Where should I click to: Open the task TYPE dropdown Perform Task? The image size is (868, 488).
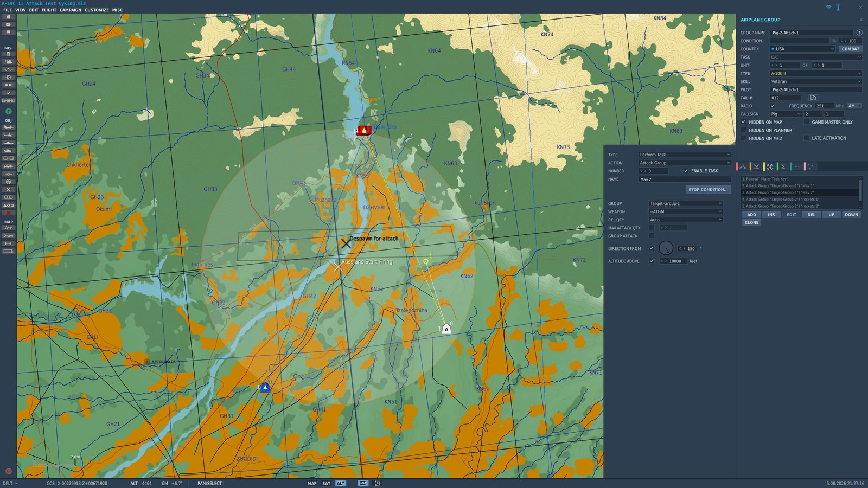click(685, 155)
